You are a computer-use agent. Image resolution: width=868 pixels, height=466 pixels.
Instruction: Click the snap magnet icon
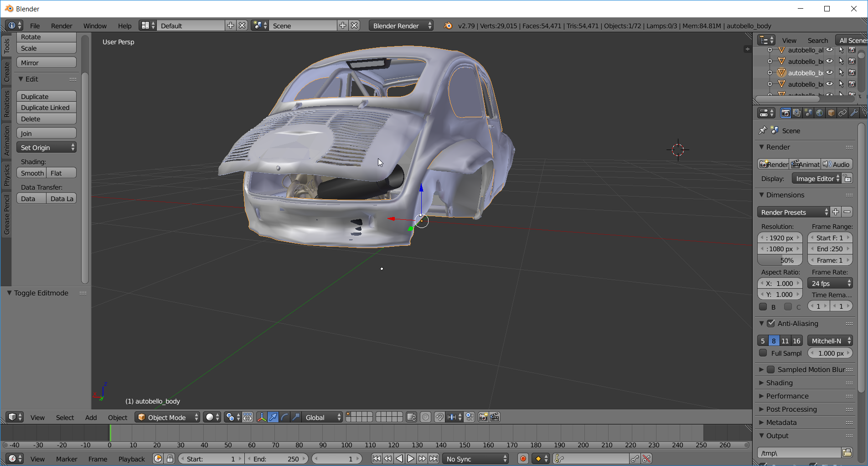(x=439, y=417)
